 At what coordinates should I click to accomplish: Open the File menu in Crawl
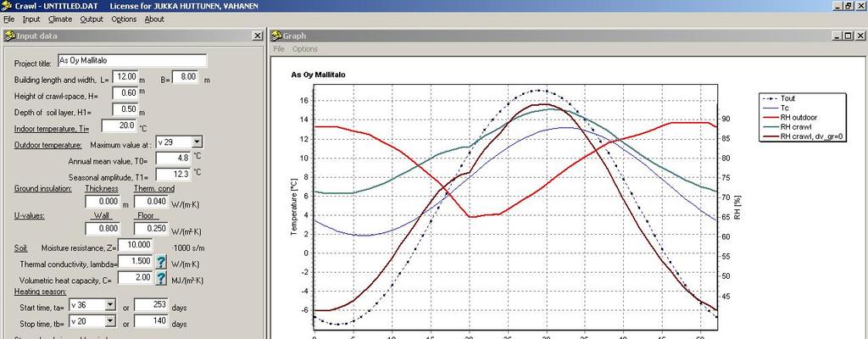[8, 19]
